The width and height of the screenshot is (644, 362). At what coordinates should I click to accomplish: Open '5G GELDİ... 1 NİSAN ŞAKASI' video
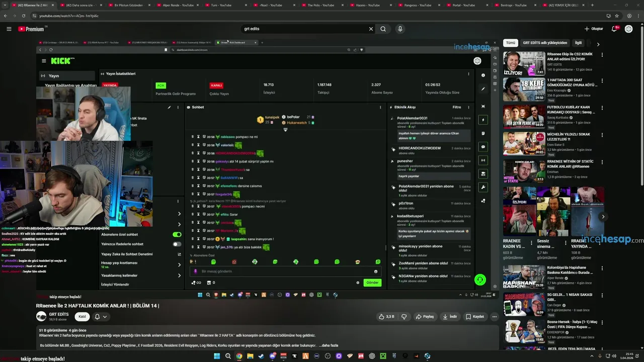coord(524,303)
